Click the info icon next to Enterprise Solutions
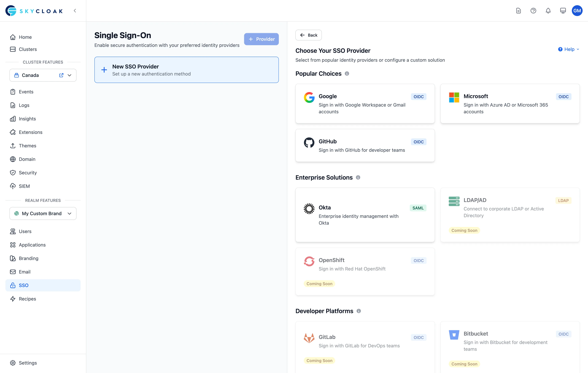Viewport: 588px width, 373px height. coord(358,177)
